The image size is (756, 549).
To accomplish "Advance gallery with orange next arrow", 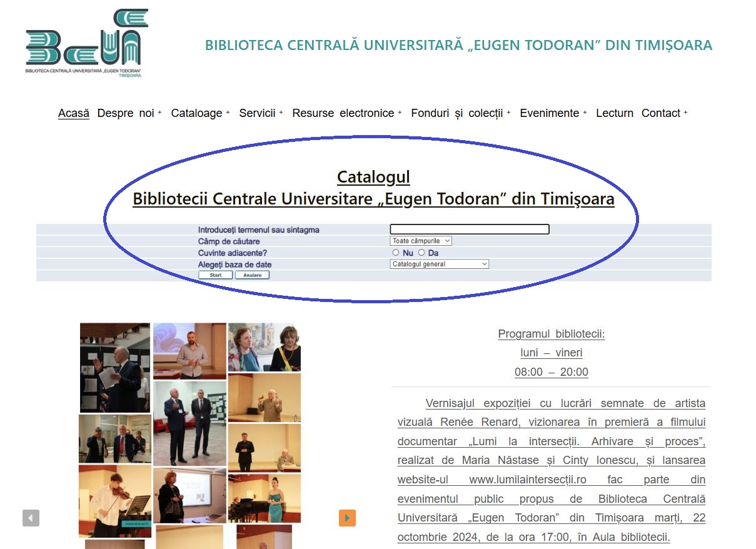I will (x=347, y=518).
